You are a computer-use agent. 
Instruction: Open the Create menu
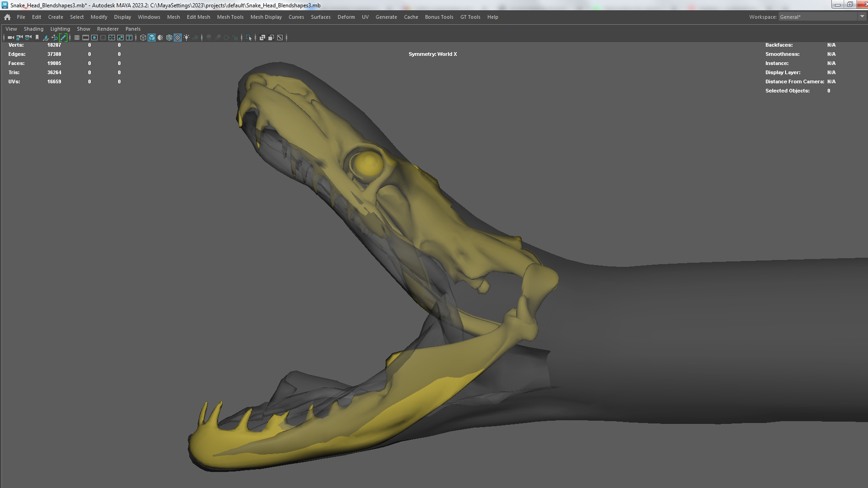pyautogui.click(x=55, y=17)
